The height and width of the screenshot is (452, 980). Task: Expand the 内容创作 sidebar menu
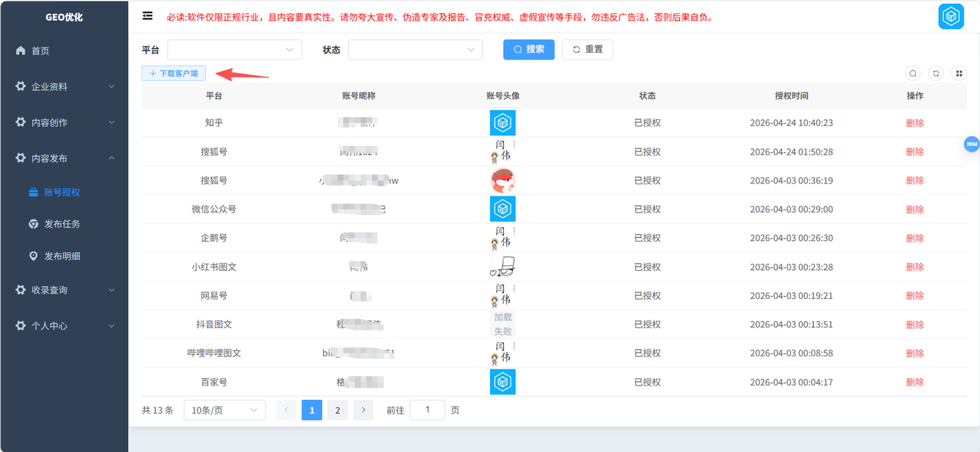[x=64, y=122]
